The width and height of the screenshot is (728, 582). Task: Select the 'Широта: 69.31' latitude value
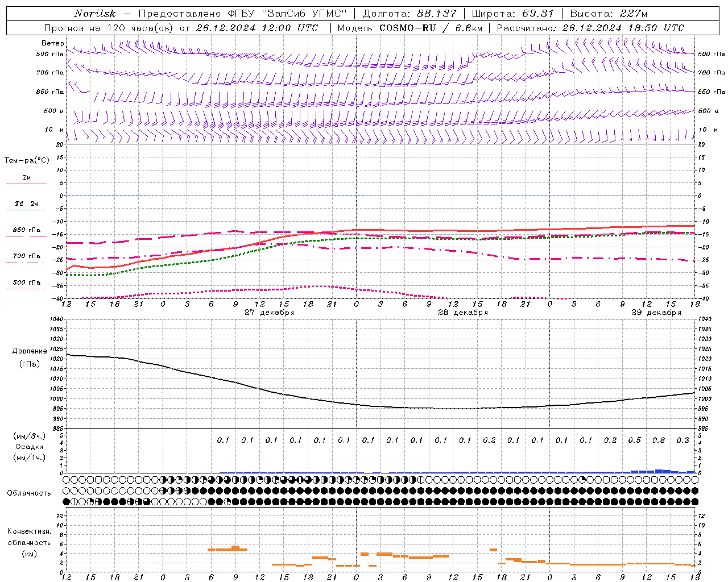(513, 14)
